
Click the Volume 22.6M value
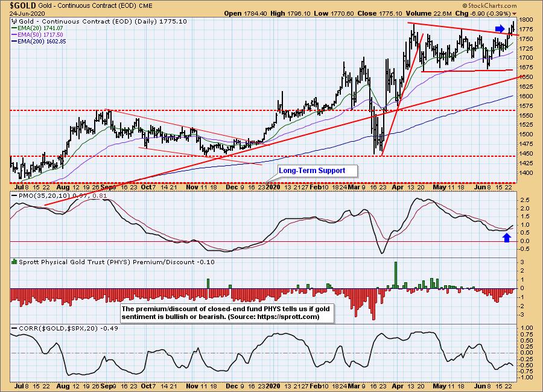(429, 13)
